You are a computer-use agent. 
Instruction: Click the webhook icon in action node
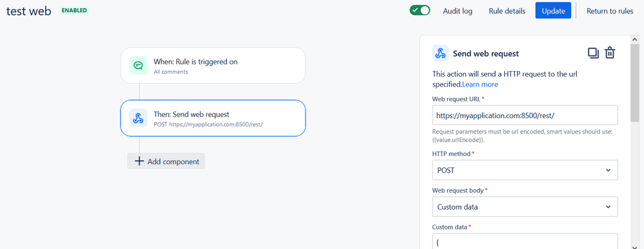[139, 118]
